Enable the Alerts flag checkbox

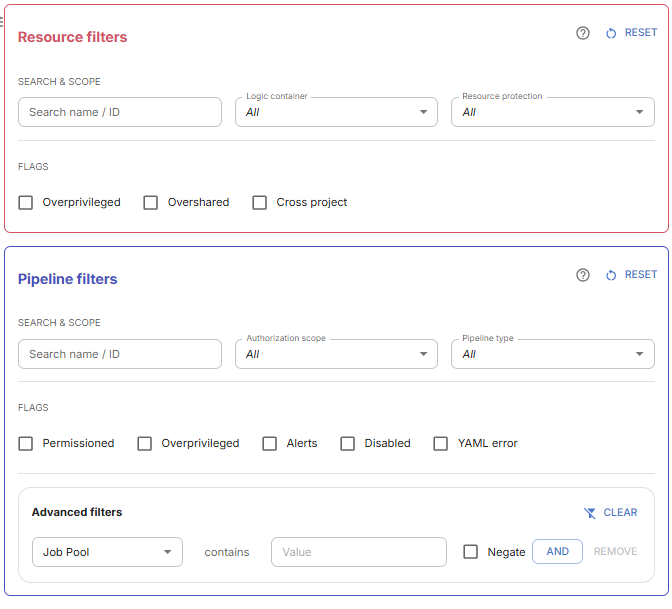270,444
